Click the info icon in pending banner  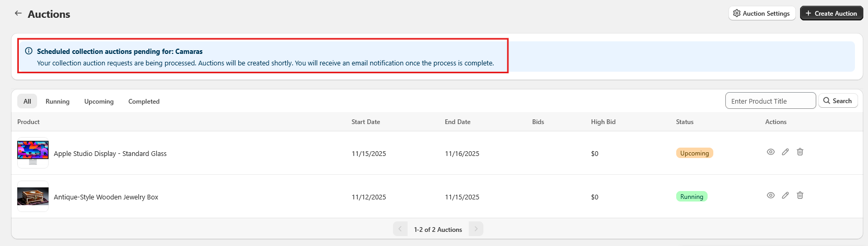point(29,51)
